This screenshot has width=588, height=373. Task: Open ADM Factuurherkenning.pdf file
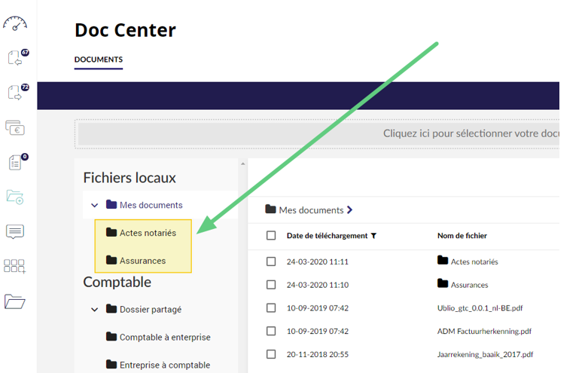[484, 332]
